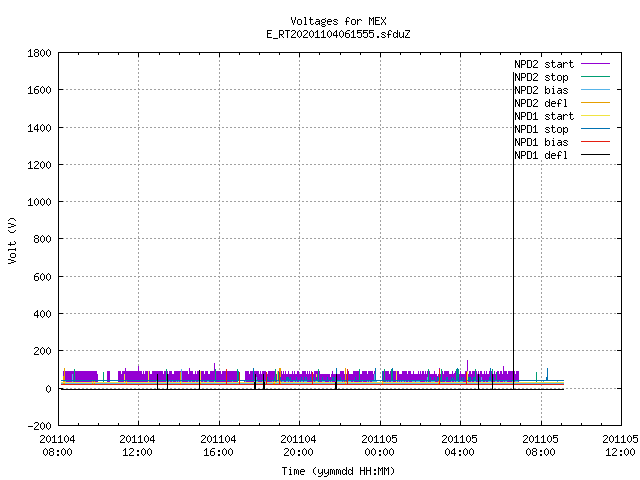Screen dimensions: 640x480
Task: Click the 201104 12:00 time tick label
Action: tap(138, 446)
